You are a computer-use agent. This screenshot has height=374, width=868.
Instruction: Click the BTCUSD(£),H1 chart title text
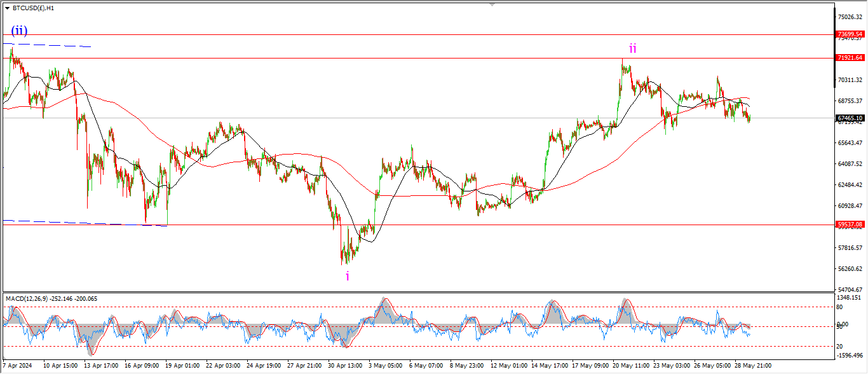33,8
